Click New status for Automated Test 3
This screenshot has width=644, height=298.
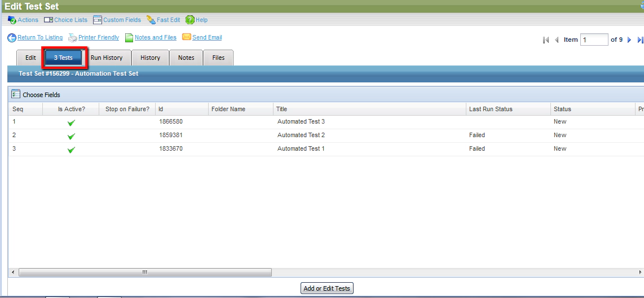[560, 122]
